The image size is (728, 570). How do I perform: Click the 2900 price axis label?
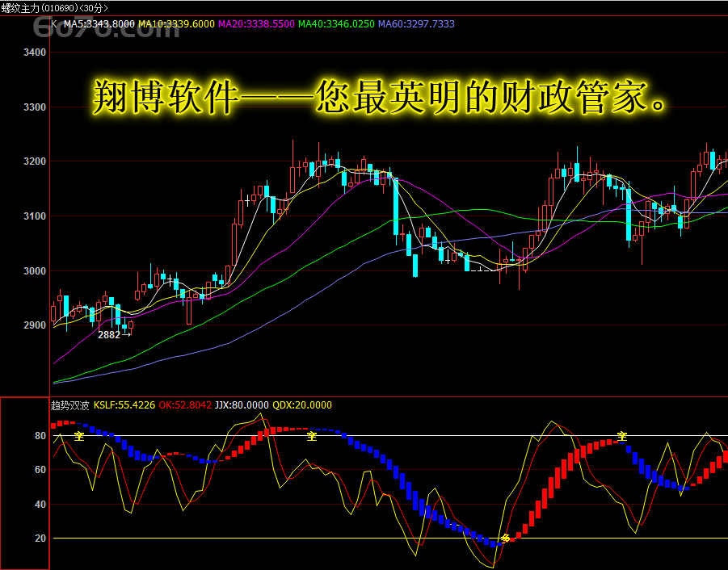coord(35,325)
